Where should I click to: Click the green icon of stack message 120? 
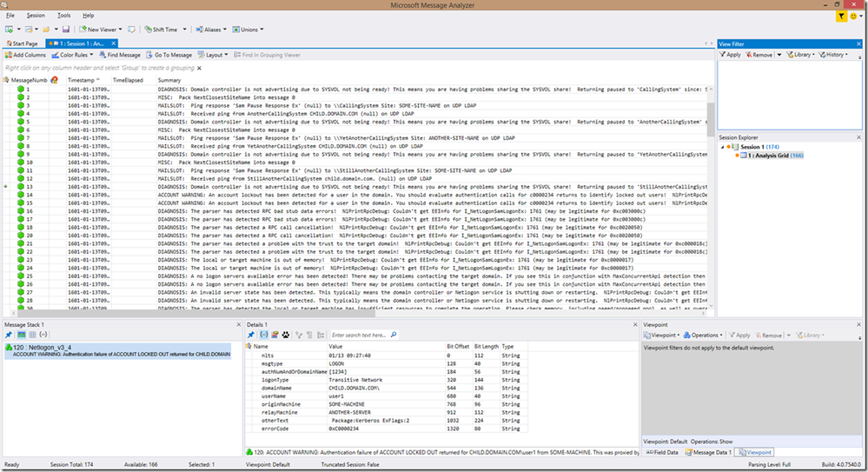click(x=9, y=348)
